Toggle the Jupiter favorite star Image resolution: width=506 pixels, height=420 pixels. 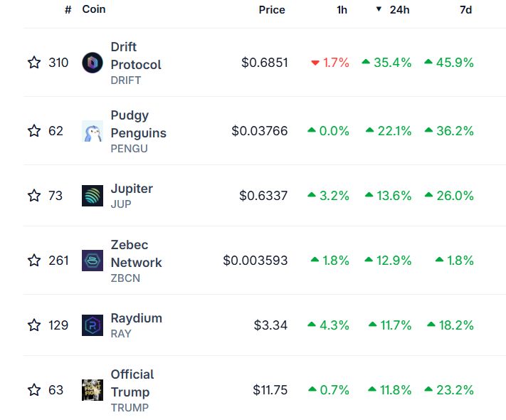click(x=34, y=195)
